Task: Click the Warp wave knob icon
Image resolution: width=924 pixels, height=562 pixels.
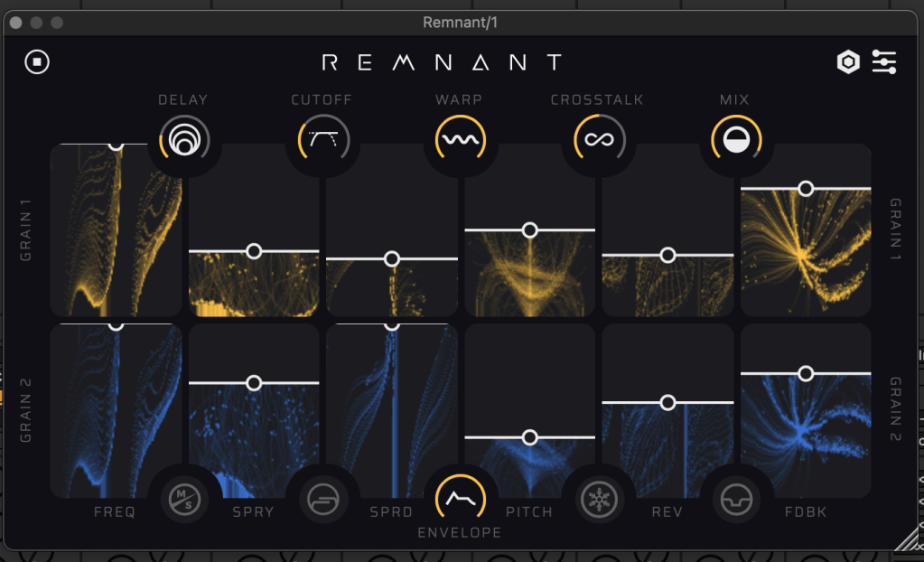Action: coord(461,140)
